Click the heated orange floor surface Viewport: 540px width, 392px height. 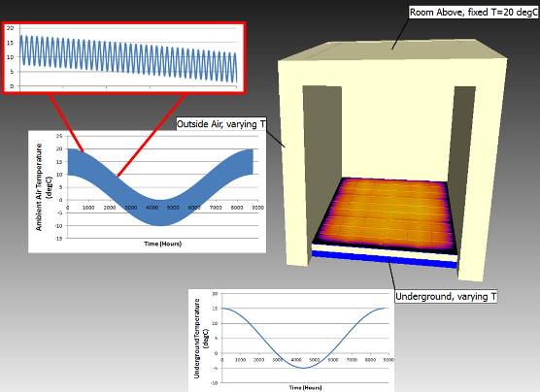[x=386, y=212]
